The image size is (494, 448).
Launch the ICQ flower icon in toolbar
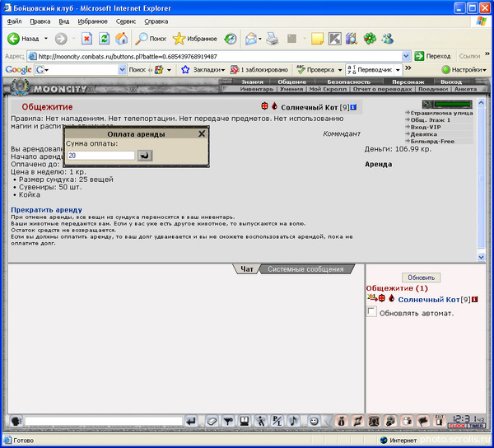[x=370, y=39]
